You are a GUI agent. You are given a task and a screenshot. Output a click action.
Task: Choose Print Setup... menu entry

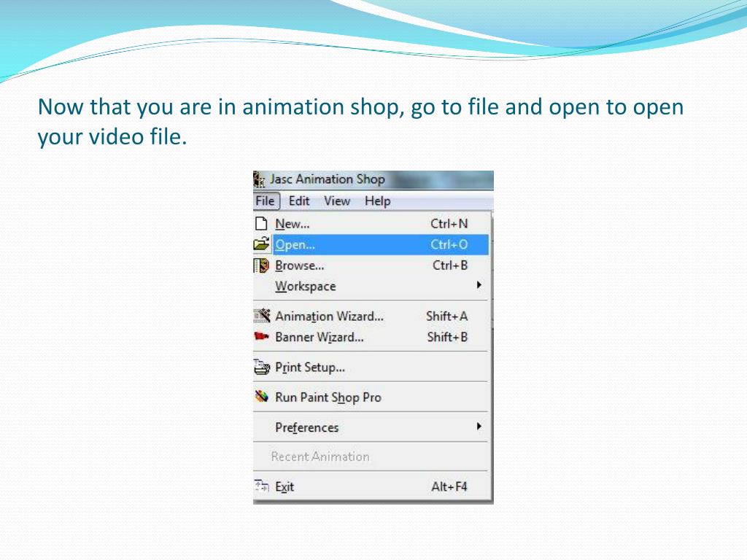(x=371, y=367)
